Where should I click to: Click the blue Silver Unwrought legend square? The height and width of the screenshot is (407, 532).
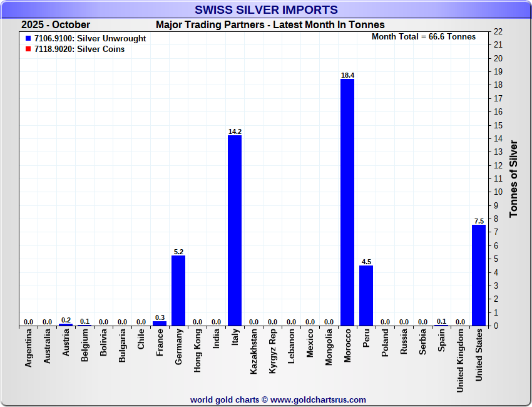tap(28, 39)
